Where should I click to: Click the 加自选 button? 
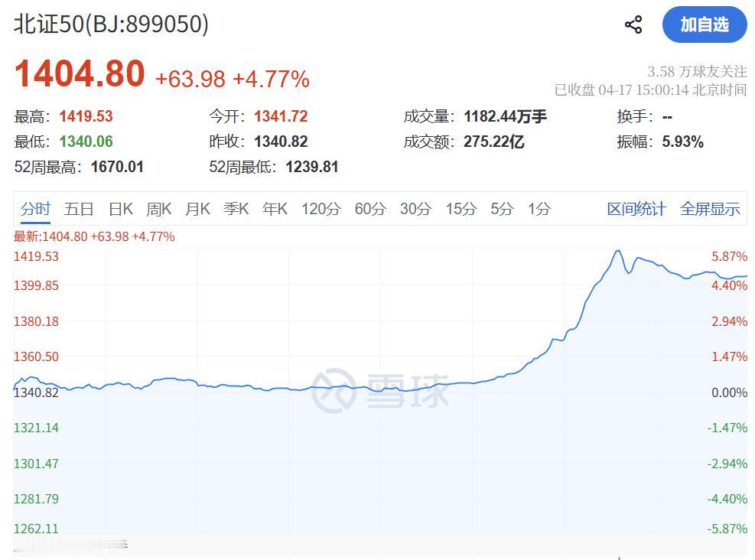[704, 24]
